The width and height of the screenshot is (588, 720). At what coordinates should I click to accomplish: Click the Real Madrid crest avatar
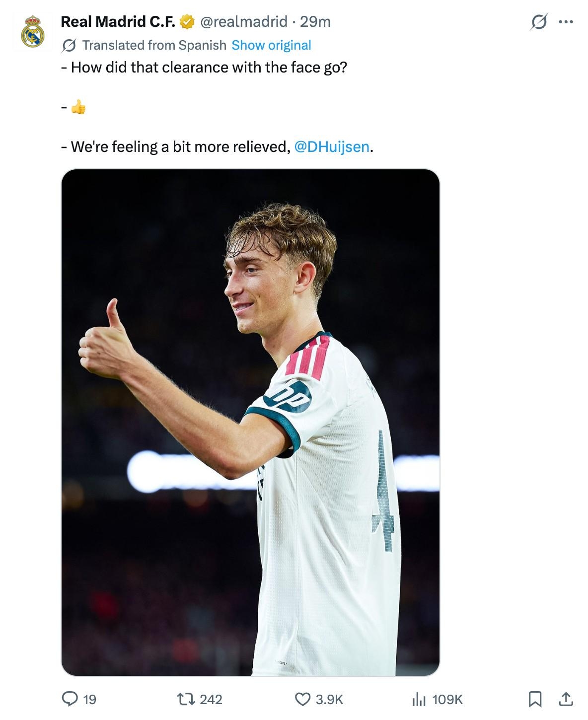click(33, 32)
